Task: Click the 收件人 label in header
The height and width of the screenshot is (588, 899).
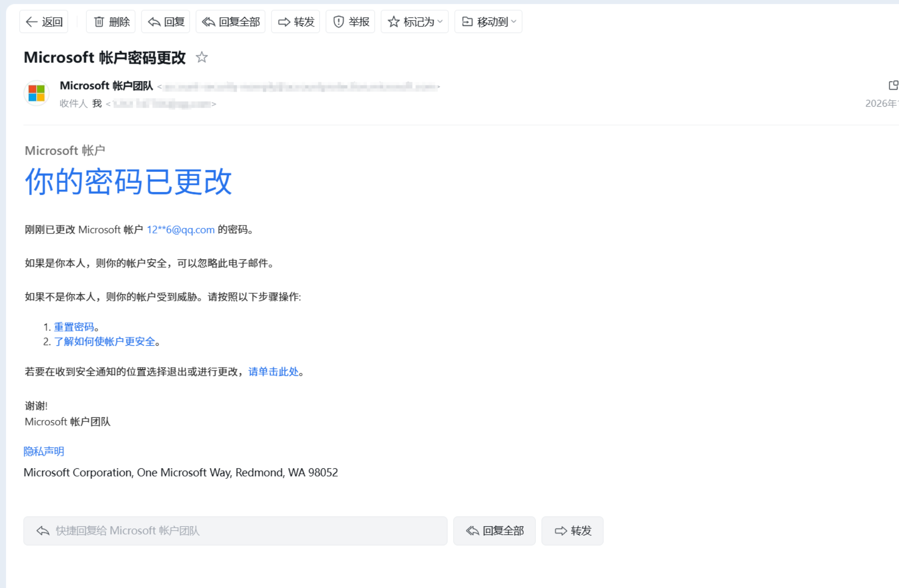Action: [73, 103]
